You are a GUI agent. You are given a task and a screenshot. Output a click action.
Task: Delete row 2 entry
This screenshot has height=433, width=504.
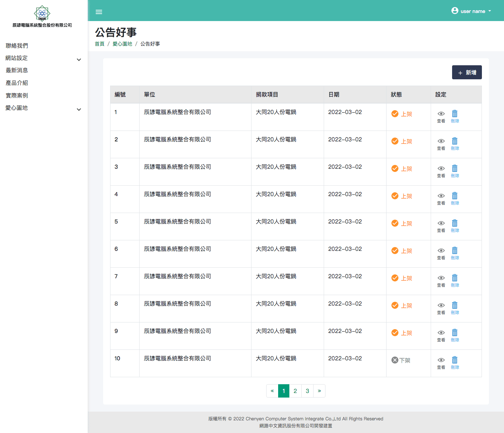[455, 144]
